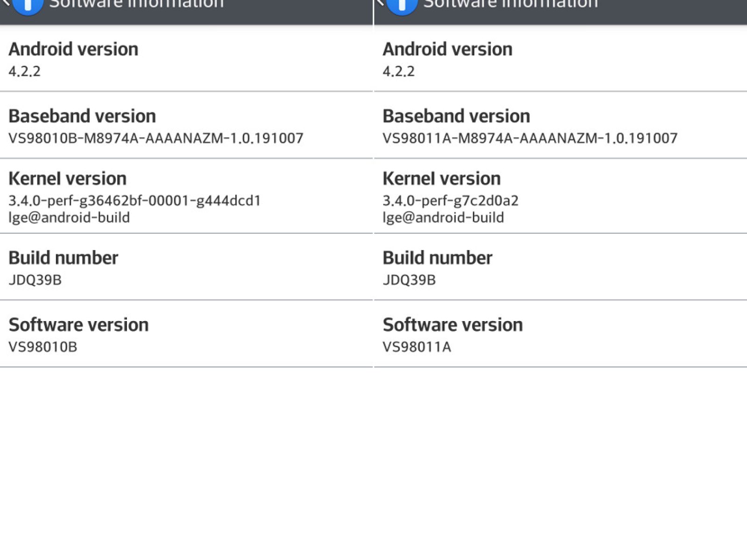Tap the left screen's blue info icon
The height and width of the screenshot is (560, 747).
click(x=28, y=6)
